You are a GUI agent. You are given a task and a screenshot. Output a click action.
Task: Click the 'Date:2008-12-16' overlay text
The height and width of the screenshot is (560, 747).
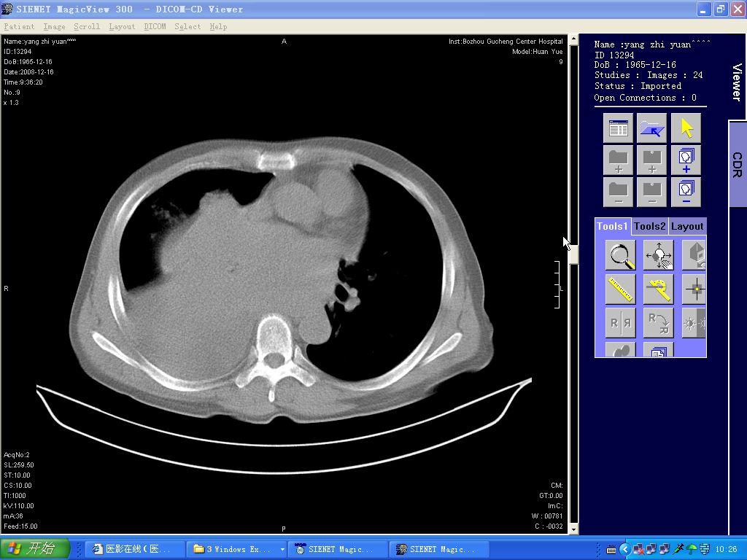[28, 72]
